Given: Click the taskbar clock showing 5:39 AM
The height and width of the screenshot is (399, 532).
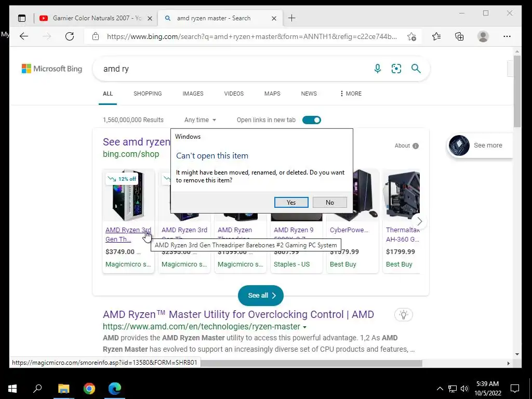Looking at the screenshot, I should (x=487, y=389).
